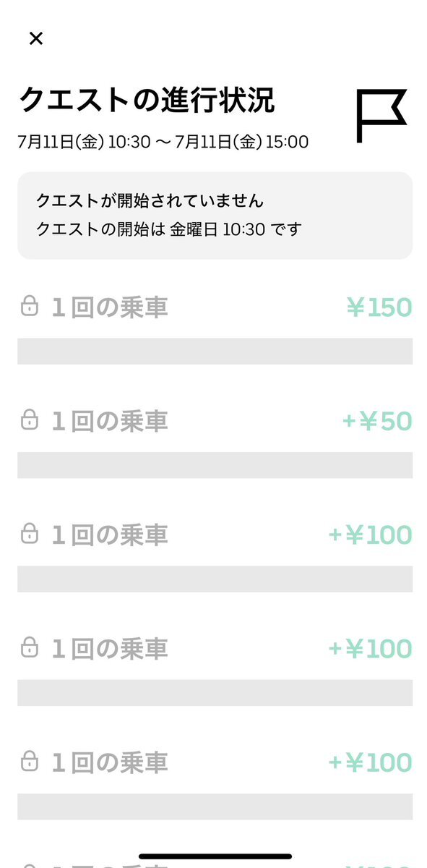Tap '1回の乗車' label of the +¥50 row
Screen dimensions: 427x868
pyautogui.click(x=110, y=421)
